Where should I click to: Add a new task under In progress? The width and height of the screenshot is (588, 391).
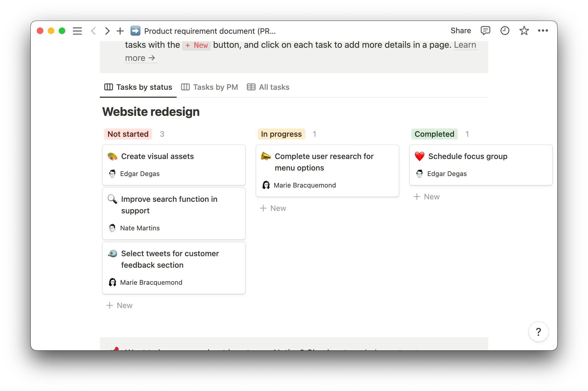(x=273, y=208)
